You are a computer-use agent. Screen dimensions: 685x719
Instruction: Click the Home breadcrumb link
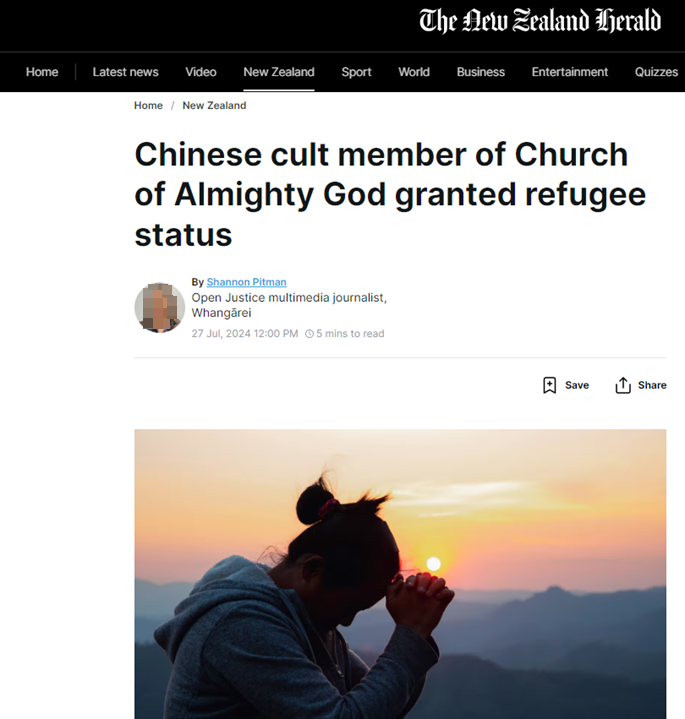(148, 105)
